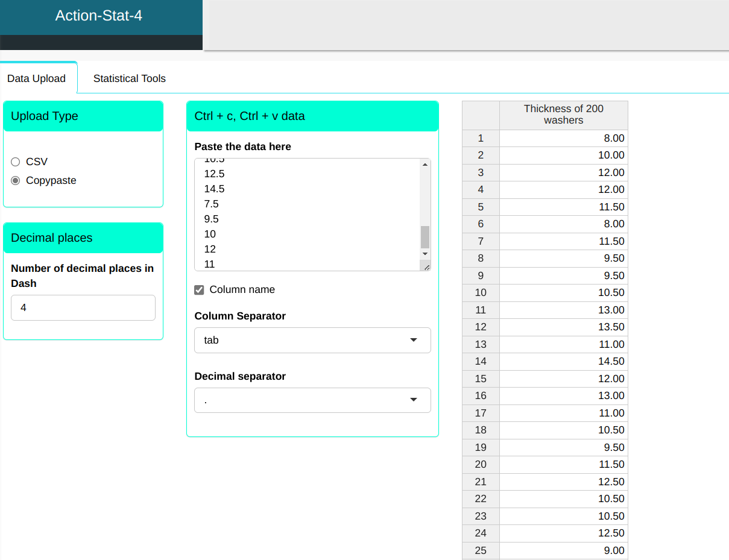This screenshot has width=729, height=560.
Task: Grab the textarea resize handle corner
Action: (426, 266)
